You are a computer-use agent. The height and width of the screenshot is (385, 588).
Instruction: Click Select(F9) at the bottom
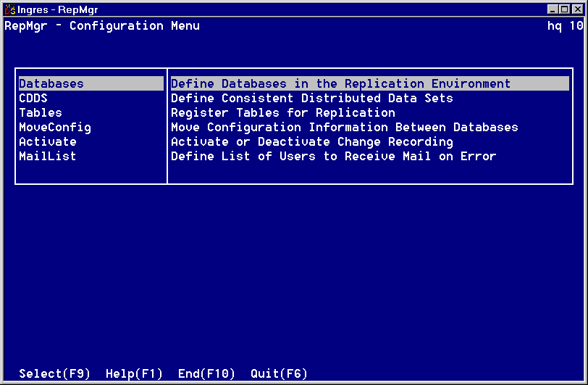pyautogui.click(x=55, y=374)
